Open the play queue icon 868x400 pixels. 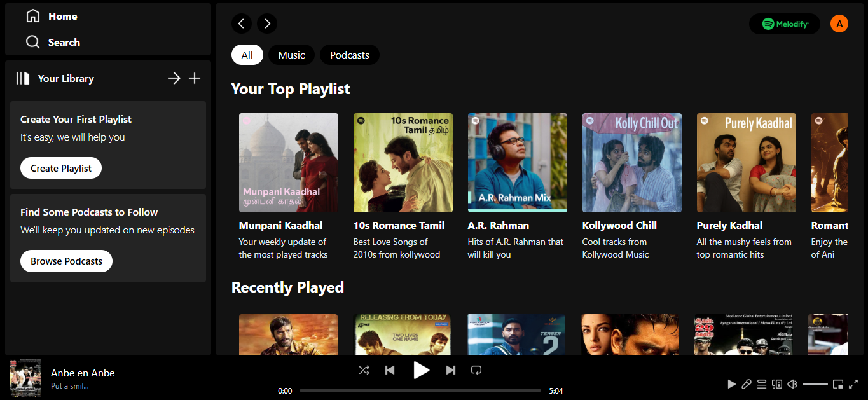point(761,384)
